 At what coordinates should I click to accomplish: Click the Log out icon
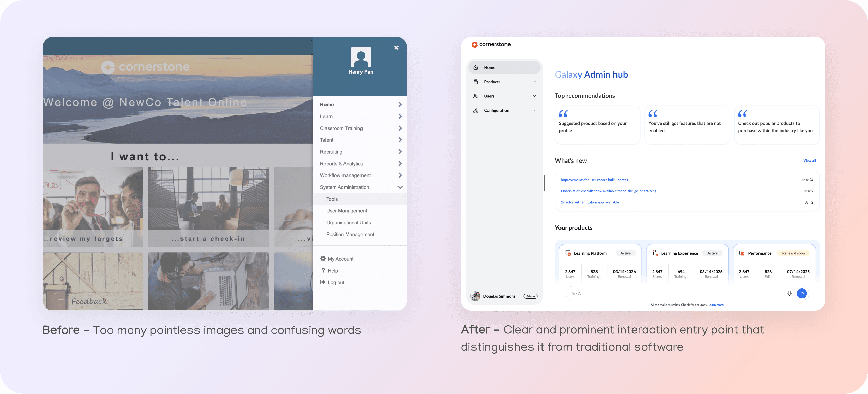pyautogui.click(x=323, y=282)
